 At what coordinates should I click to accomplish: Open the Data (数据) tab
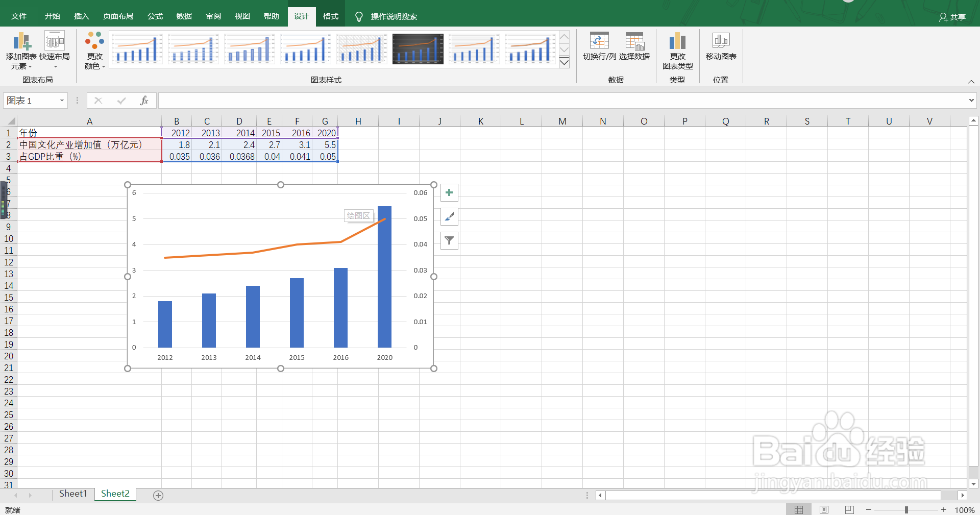pos(184,16)
